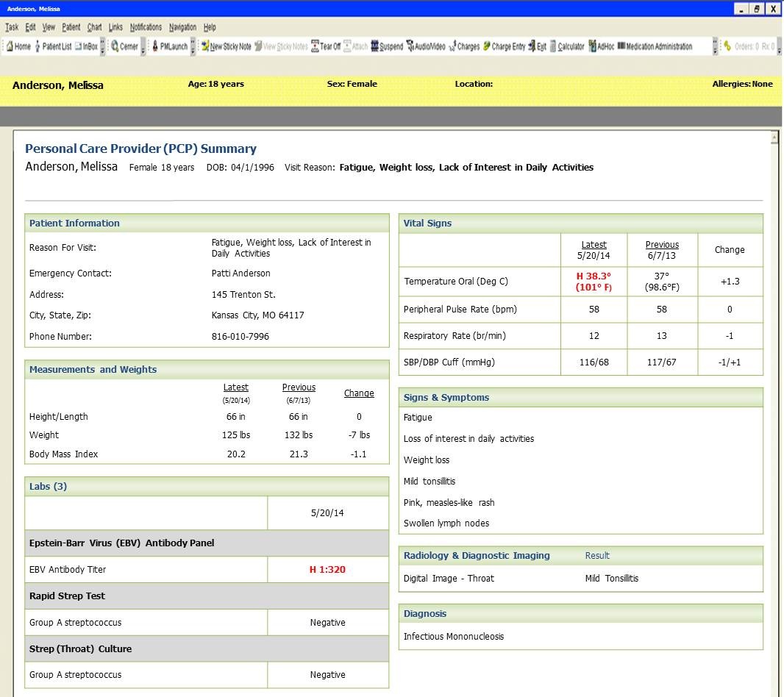Screen dimensions: 784x697
Task: Expand toolbar options after Cerner
Action: [143, 46]
